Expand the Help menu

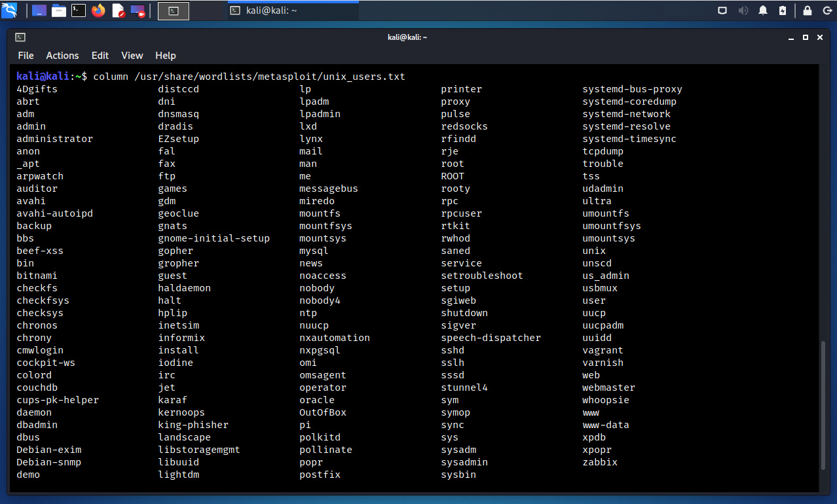click(x=166, y=56)
